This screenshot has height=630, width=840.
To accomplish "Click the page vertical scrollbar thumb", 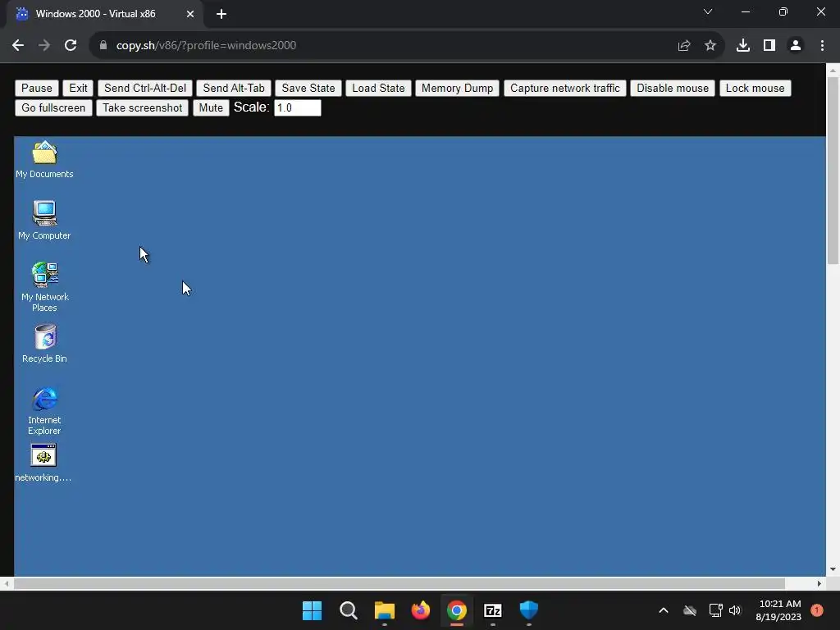I will click(833, 171).
